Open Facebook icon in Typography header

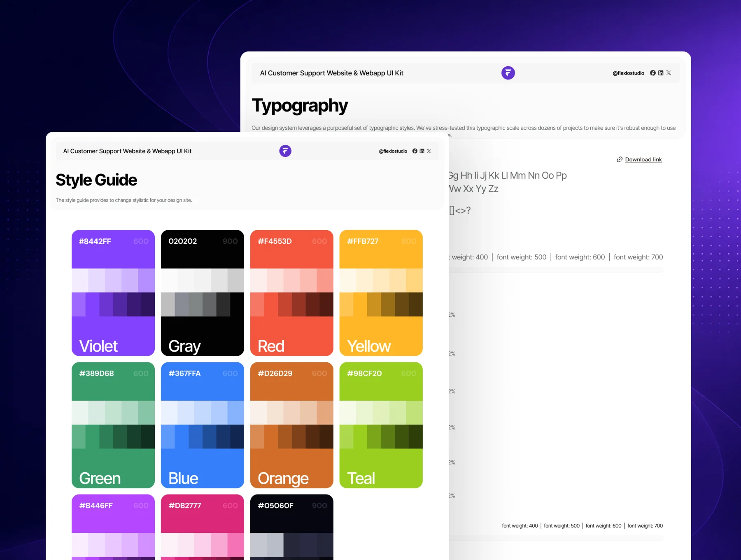653,73
